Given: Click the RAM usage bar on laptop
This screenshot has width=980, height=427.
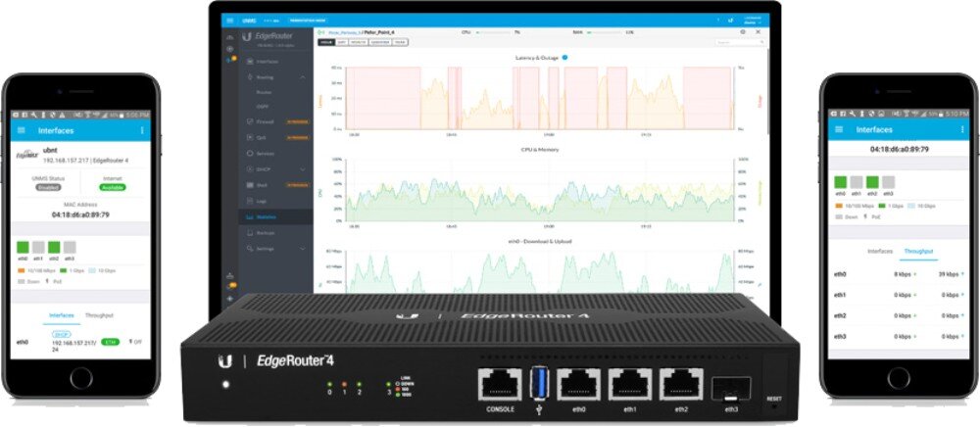Looking at the screenshot, I should (x=605, y=32).
